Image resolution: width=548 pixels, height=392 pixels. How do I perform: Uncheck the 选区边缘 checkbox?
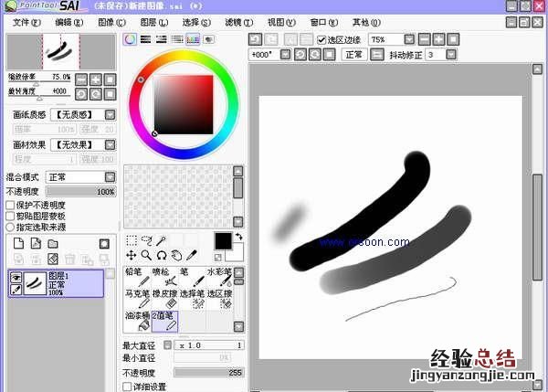321,40
